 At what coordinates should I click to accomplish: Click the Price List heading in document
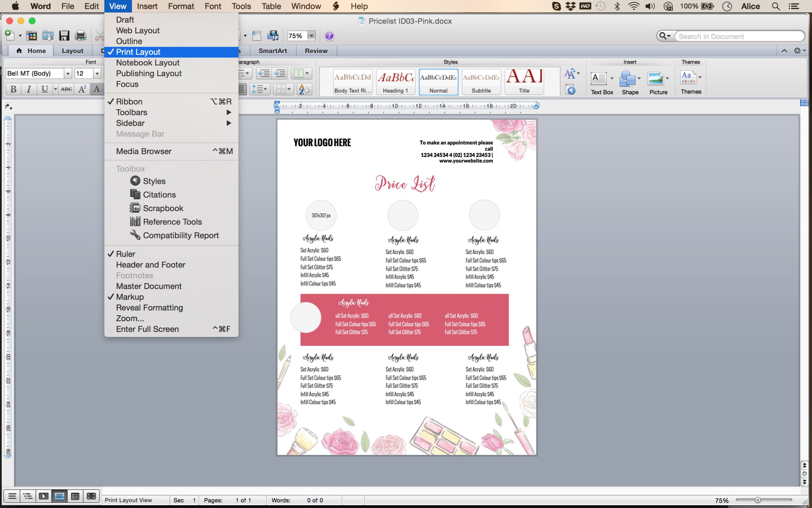[x=405, y=184]
